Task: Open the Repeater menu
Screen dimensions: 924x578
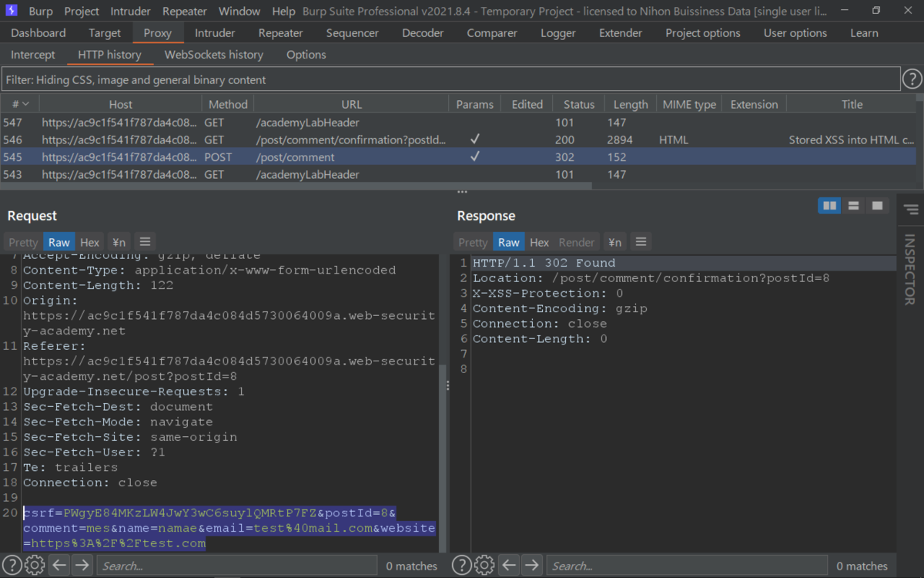Action: (x=185, y=12)
